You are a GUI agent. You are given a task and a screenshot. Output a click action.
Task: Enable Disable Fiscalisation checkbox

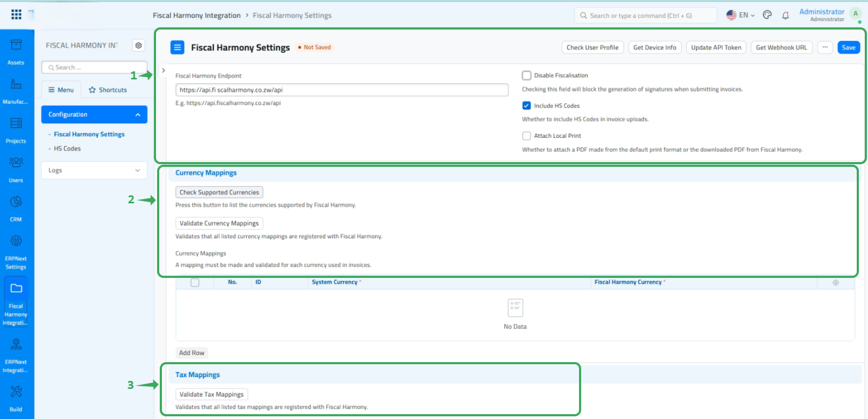526,76
